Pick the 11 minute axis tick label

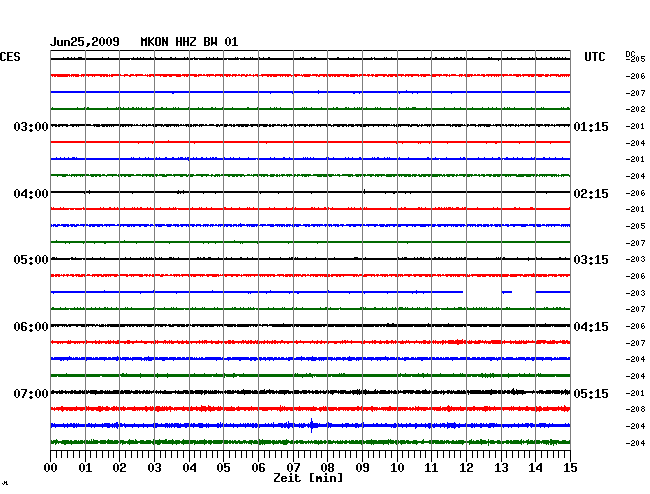431,468
